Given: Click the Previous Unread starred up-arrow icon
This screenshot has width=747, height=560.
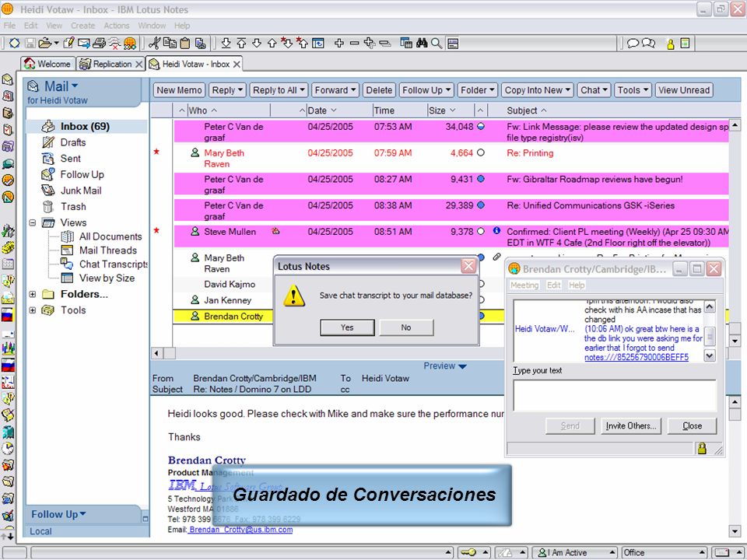Looking at the screenshot, I should click(302, 44).
